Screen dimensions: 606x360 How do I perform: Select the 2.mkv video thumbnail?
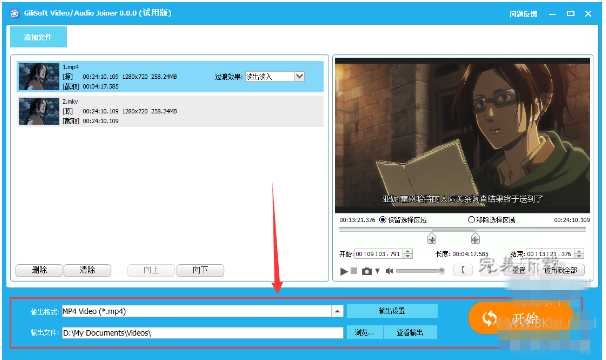pyautogui.click(x=39, y=111)
